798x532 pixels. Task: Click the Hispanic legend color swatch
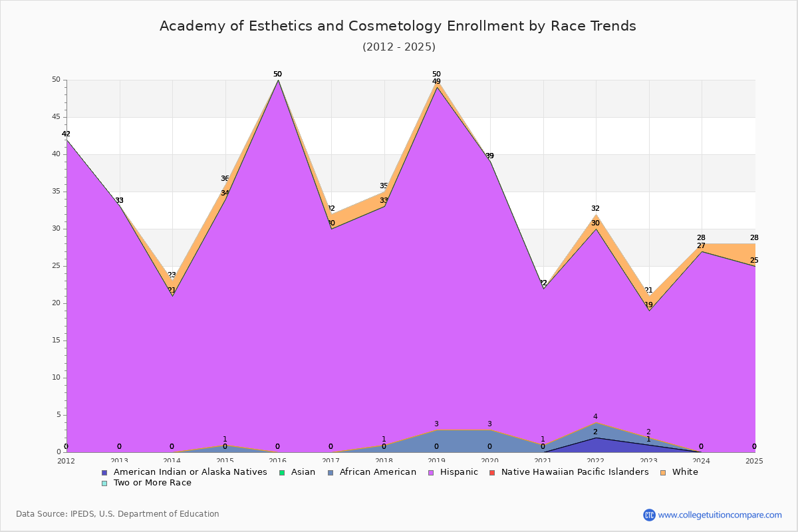[x=432, y=472]
